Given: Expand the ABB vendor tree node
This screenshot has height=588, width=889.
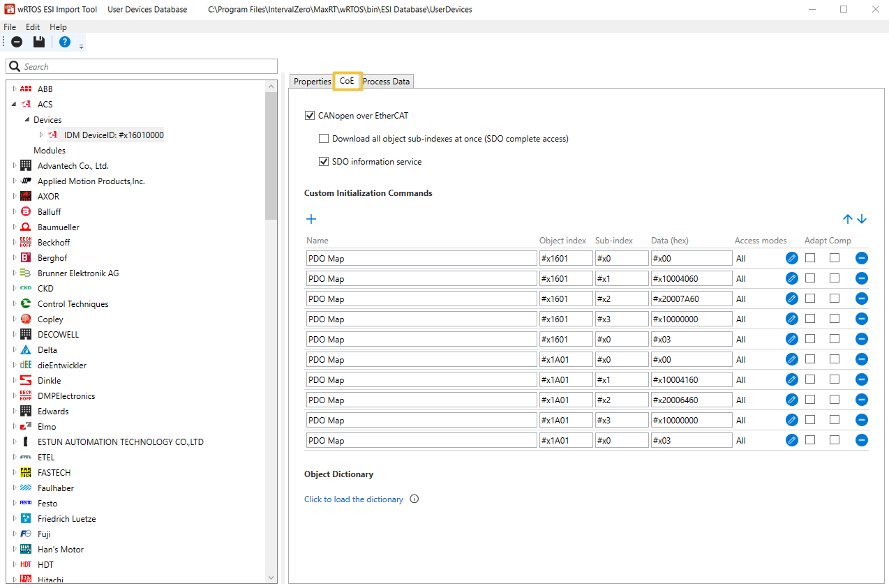Looking at the screenshot, I should pos(15,89).
